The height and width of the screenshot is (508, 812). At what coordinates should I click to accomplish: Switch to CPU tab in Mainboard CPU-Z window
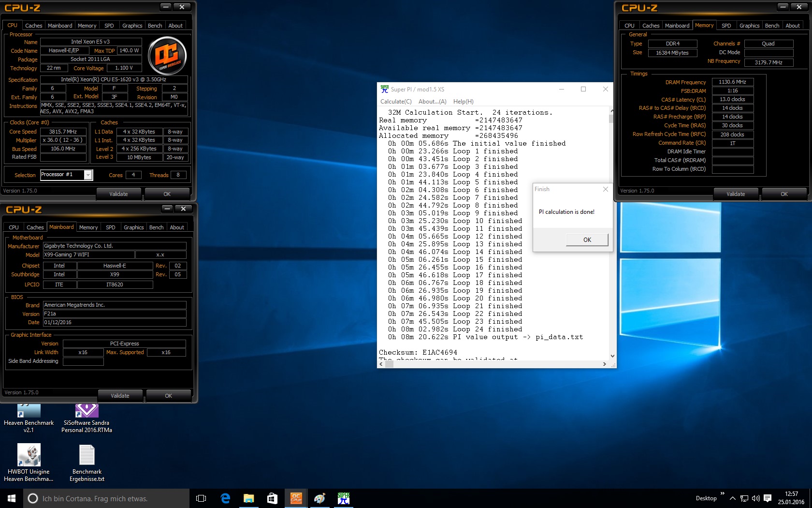pos(14,227)
